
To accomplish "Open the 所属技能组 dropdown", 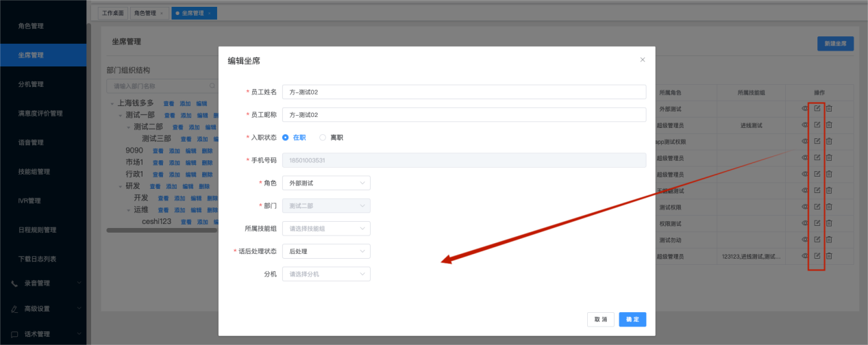I will click(x=326, y=229).
